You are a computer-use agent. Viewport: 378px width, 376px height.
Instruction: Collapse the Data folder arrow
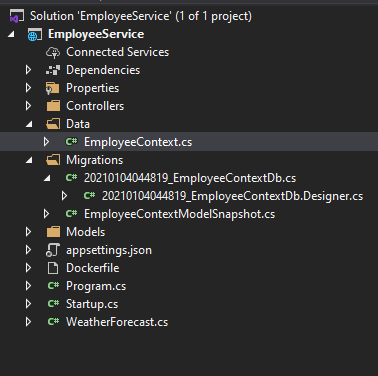click(29, 124)
